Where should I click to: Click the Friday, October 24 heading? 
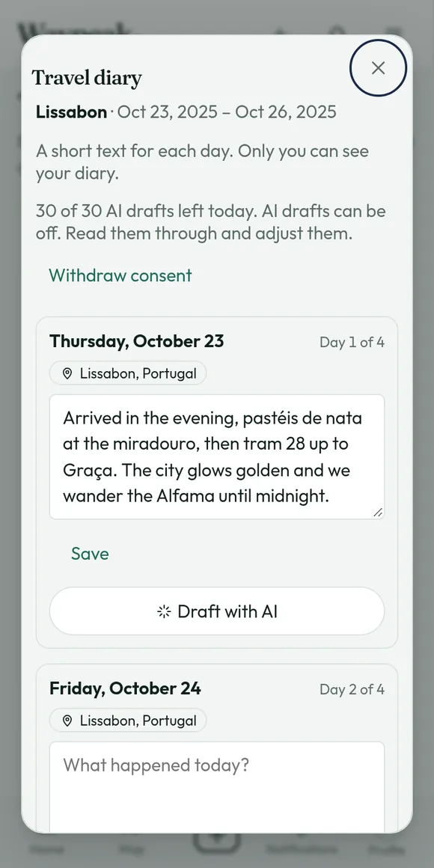[125, 688]
